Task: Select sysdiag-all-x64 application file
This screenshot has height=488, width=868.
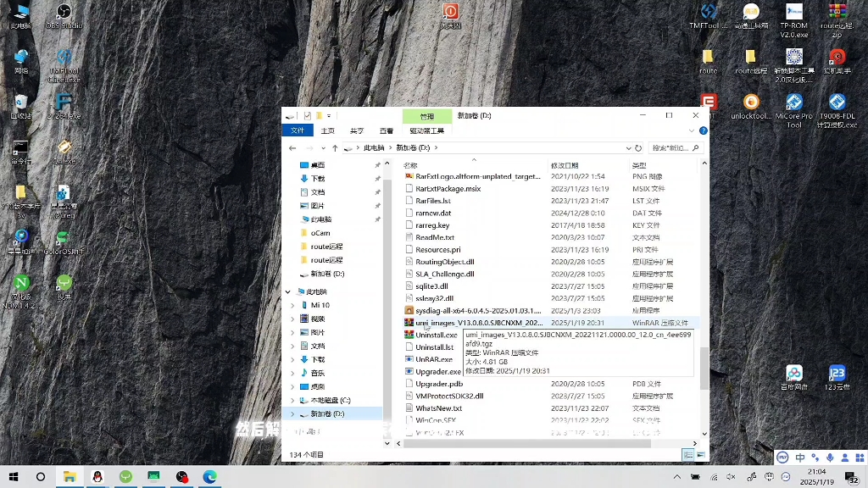Action: click(478, 310)
